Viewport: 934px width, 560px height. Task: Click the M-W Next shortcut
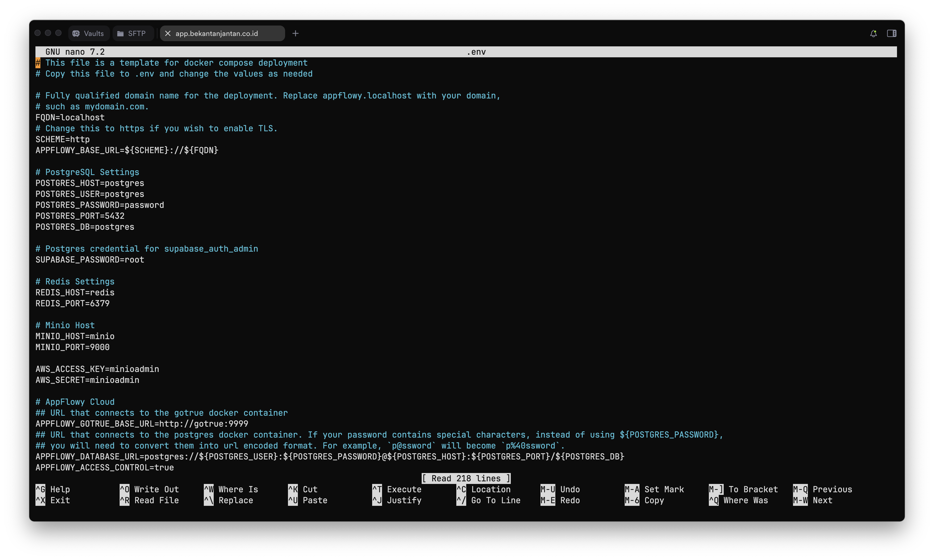[x=813, y=500]
